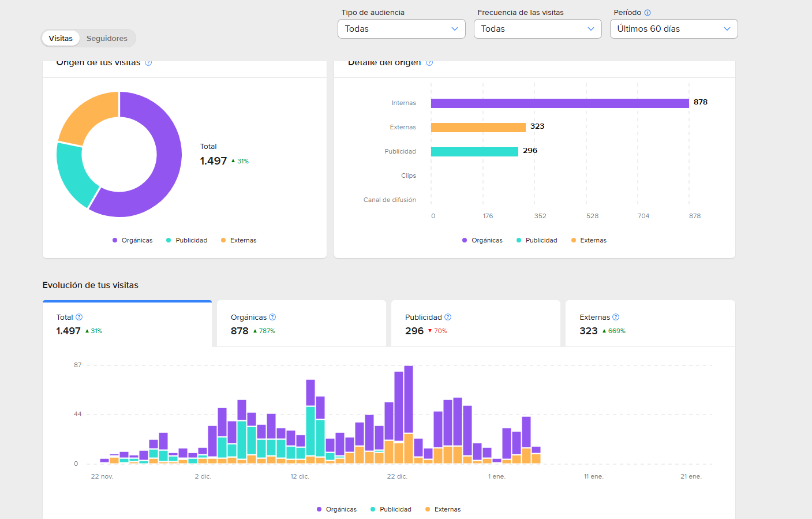Viewport: 812px width, 519px height.
Task: Click the info icon next to Período
Action: point(648,13)
